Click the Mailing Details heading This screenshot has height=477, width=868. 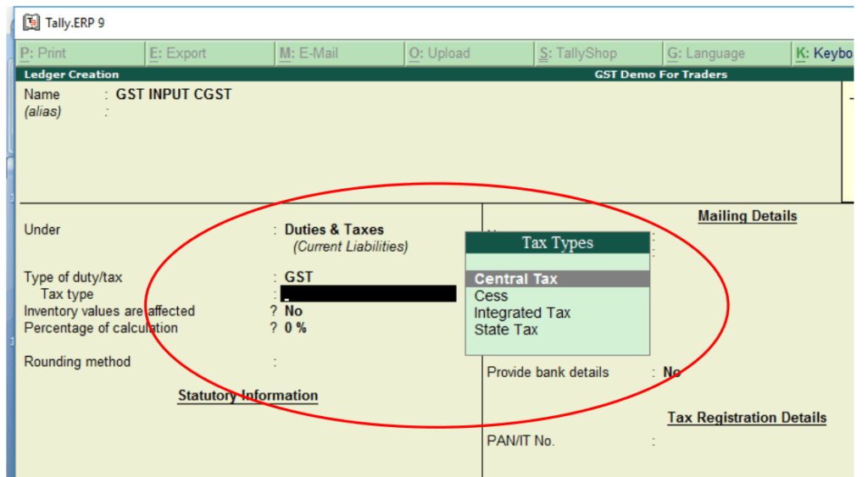748,216
